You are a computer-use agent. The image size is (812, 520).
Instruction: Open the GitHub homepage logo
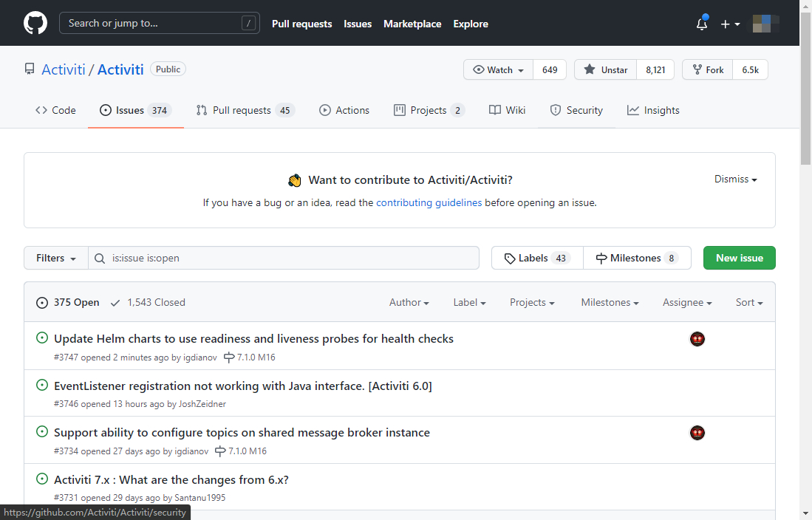tap(35, 24)
